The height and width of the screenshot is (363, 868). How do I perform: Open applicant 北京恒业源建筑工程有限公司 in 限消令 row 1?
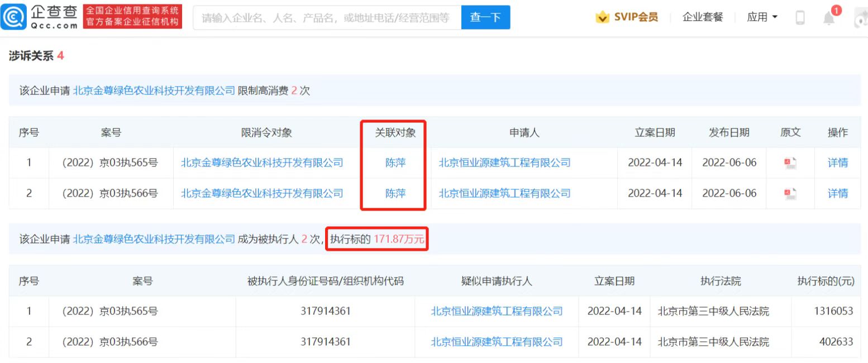point(505,163)
